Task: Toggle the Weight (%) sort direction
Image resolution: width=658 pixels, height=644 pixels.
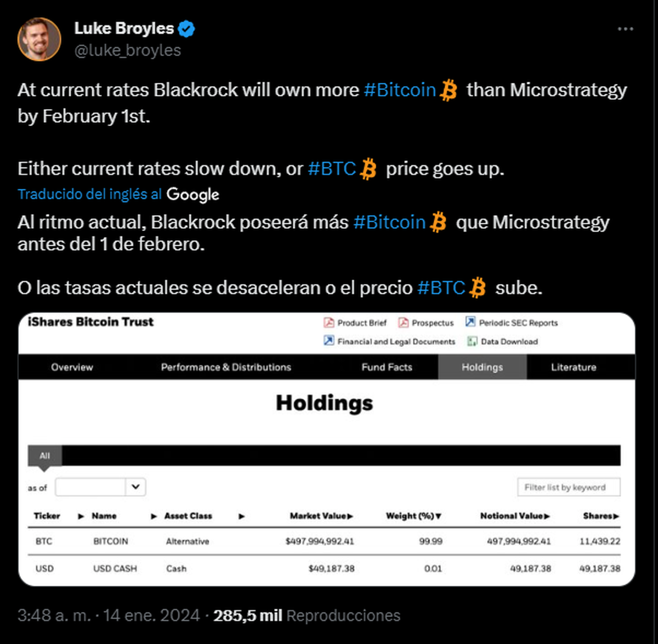Action: click(x=439, y=516)
